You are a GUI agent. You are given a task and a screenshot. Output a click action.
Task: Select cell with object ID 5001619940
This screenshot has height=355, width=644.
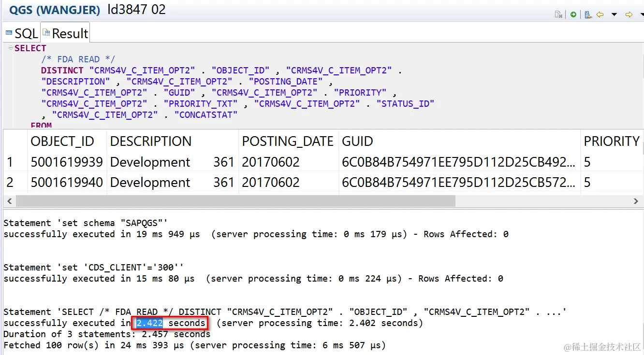coord(67,182)
